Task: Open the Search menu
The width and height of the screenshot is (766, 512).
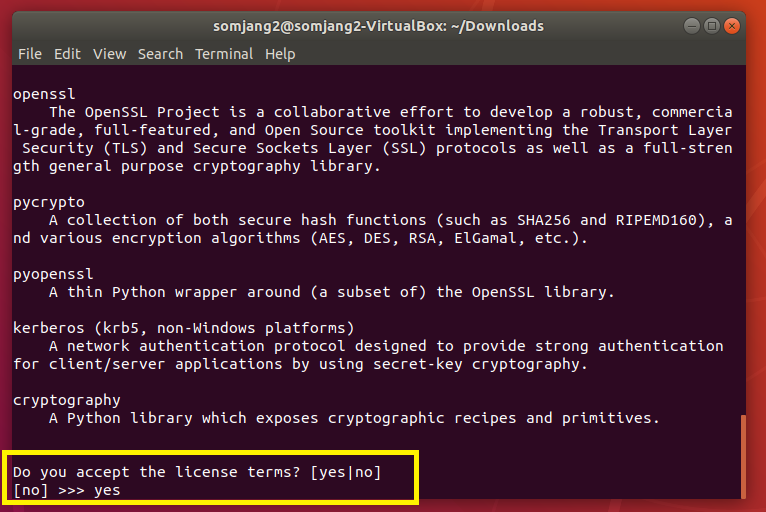Action: point(160,54)
